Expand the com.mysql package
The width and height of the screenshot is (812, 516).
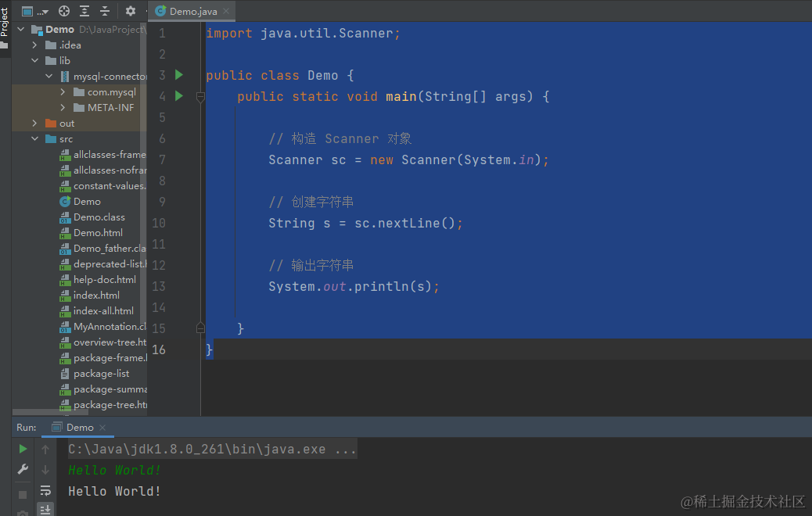[63, 91]
